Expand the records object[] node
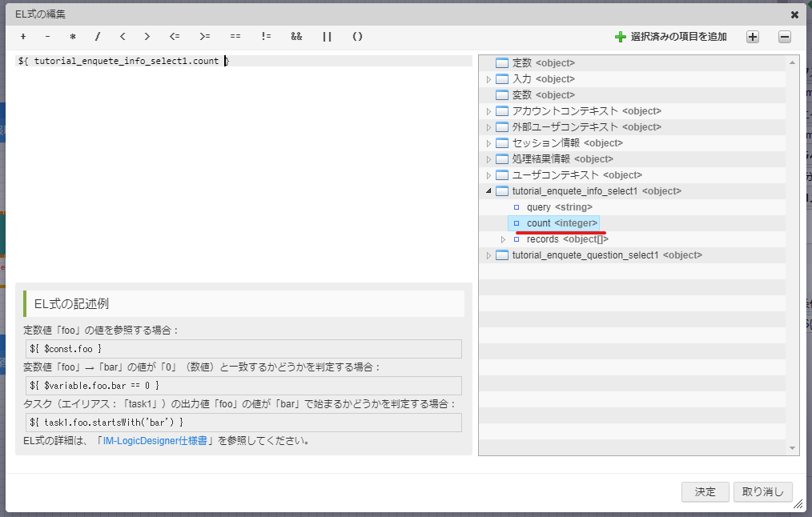Screen dimensions: 812x517 [x=503, y=239]
